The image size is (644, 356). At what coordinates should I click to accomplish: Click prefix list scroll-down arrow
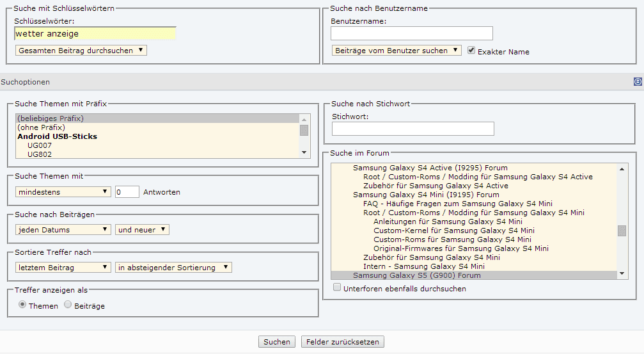304,152
